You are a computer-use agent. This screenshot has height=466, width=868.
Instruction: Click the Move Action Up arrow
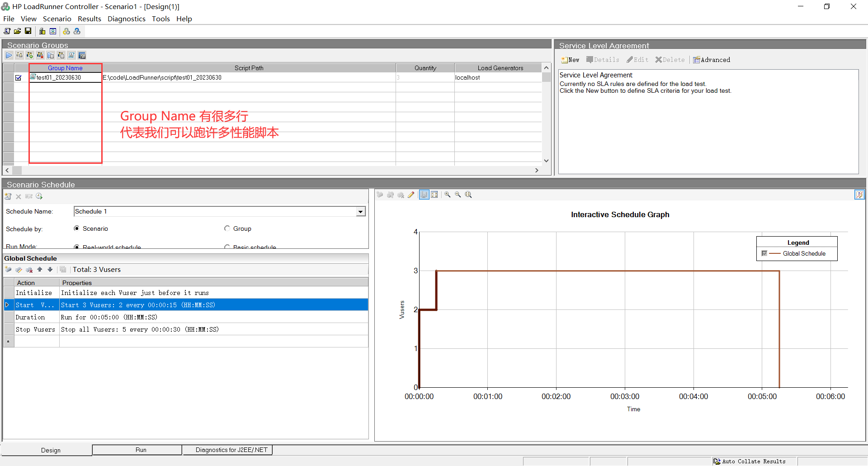point(40,270)
